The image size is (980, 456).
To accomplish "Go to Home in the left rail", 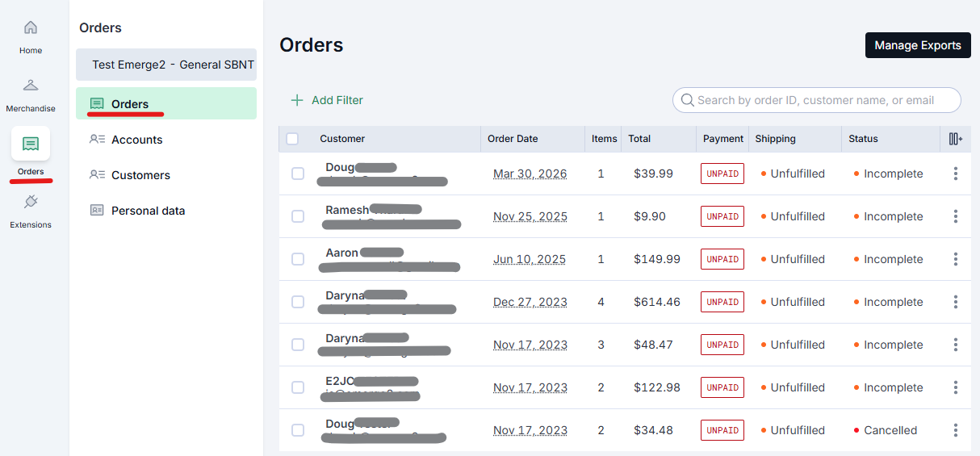I will click(x=31, y=28).
